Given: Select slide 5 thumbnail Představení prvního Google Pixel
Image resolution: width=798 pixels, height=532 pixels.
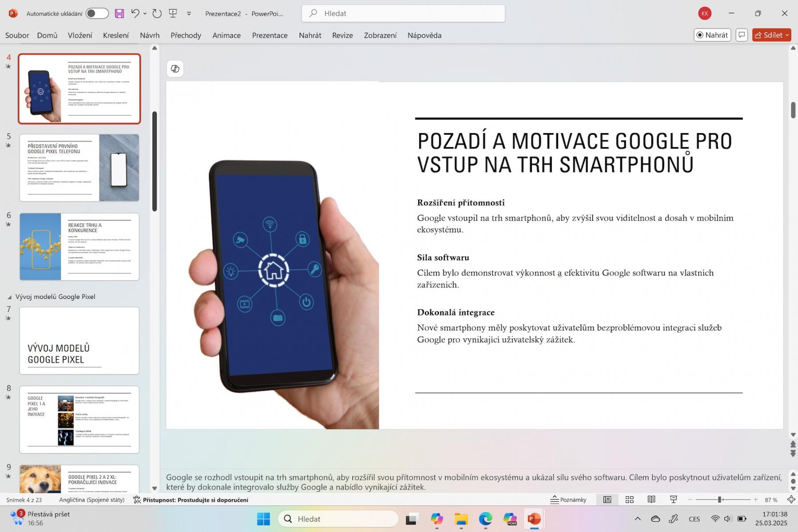Looking at the screenshot, I should pyautogui.click(x=79, y=168).
